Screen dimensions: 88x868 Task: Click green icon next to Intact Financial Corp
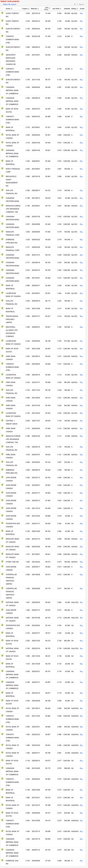click(2, 168)
